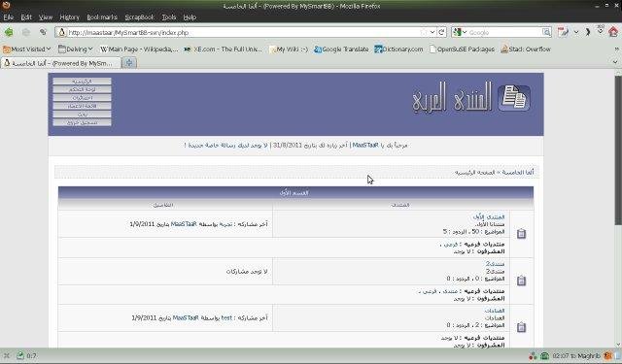
Task: Open the Bookmarks menu
Action: point(102,17)
